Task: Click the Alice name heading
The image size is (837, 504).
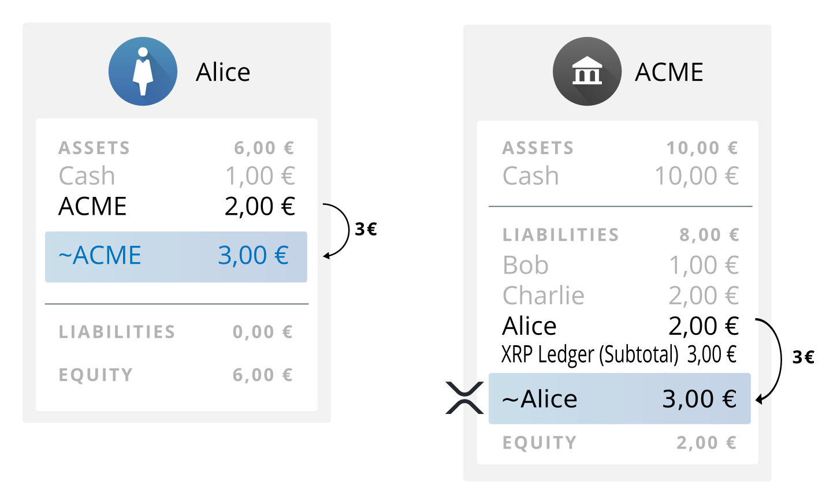Action: [x=223, y=73]
